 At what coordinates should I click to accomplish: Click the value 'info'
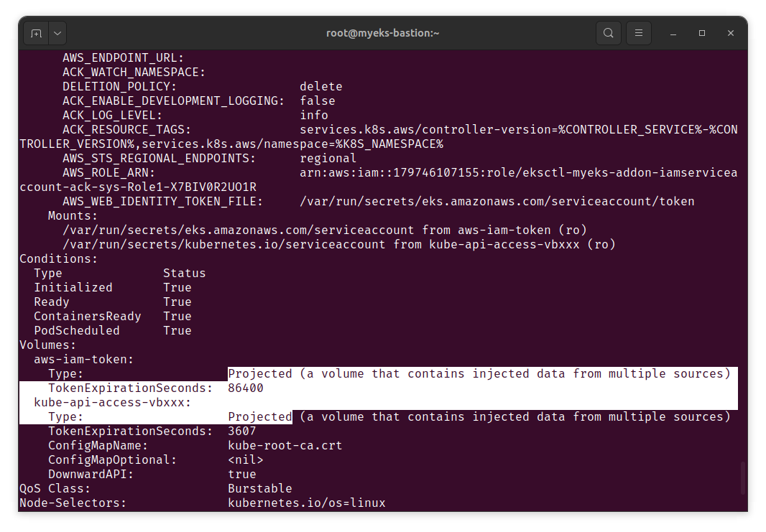(314, 116)
